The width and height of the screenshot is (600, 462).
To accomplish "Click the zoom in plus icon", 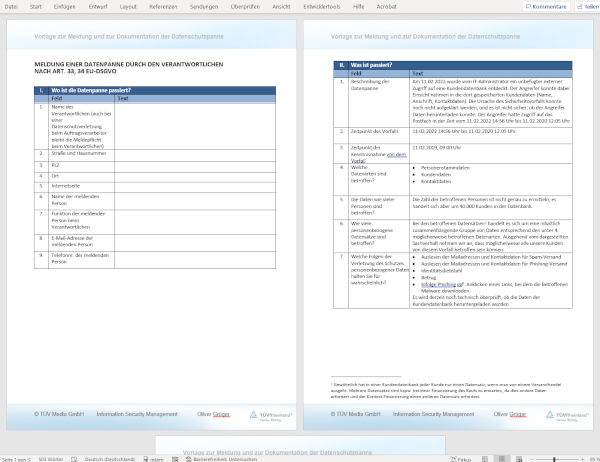I will 583,458.
